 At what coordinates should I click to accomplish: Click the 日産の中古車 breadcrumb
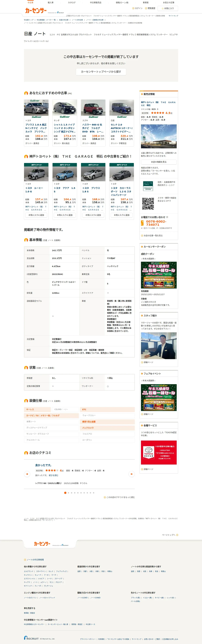tap(64, 20)
